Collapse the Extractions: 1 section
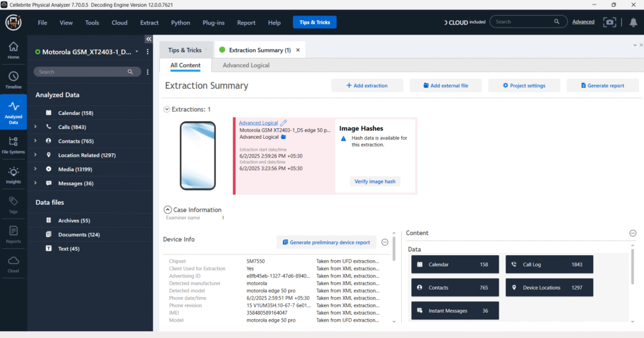This screenshot has width=644, height=338. coord(167,109)
